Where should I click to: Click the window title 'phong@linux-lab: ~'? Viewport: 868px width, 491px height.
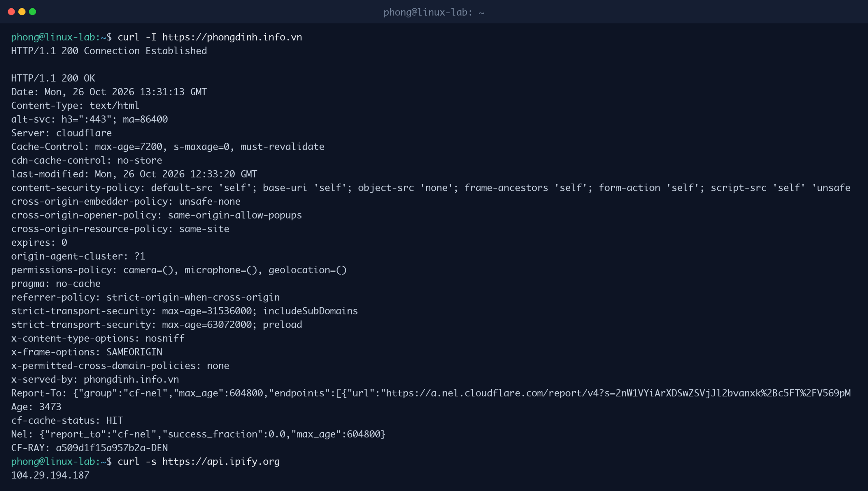point(434,13)
